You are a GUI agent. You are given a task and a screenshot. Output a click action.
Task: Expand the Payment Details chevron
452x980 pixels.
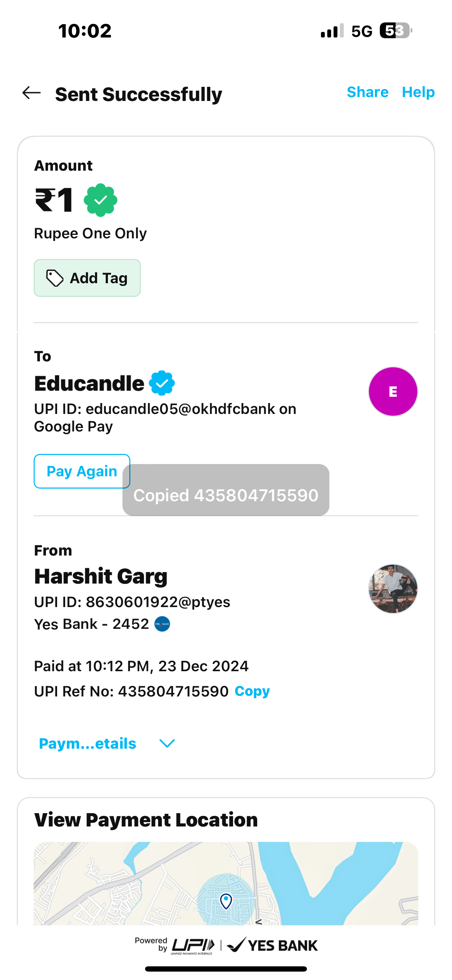[167, 743]
